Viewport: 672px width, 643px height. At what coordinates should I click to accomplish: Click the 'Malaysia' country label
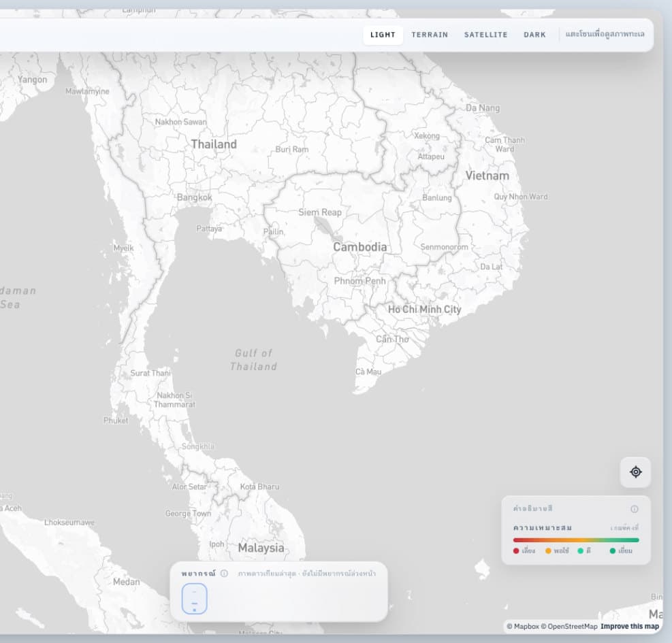[261, 548]
